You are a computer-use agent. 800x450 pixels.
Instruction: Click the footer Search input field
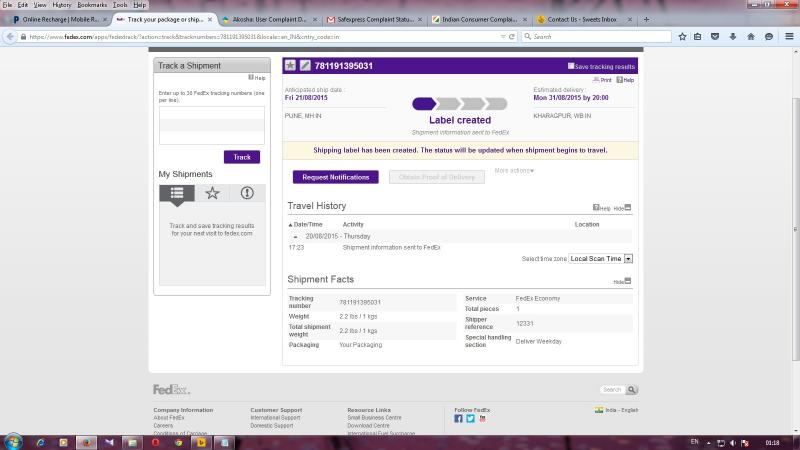(612, 390)
